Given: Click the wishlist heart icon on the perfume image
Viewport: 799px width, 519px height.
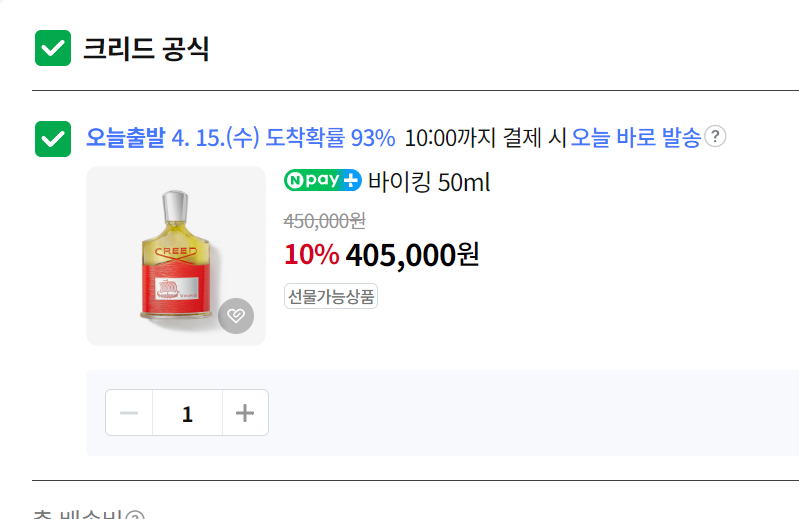Looking at the screenshot, I should point(236,316).
